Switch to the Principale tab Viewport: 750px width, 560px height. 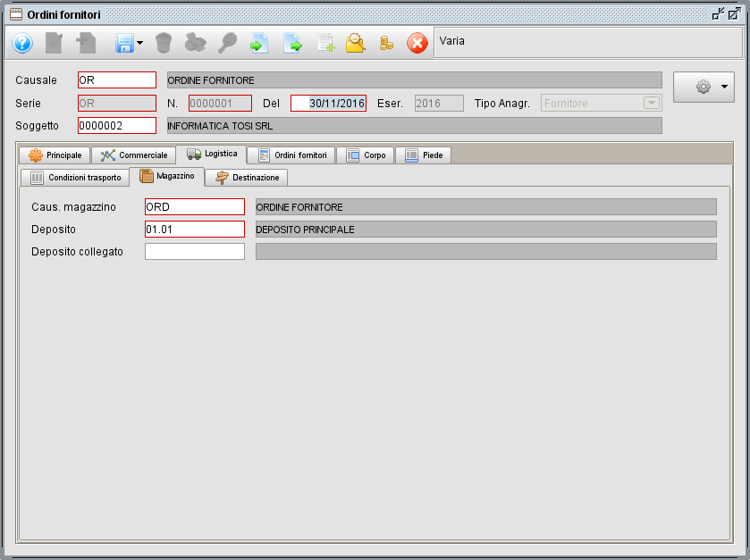[x=55, y=155]
